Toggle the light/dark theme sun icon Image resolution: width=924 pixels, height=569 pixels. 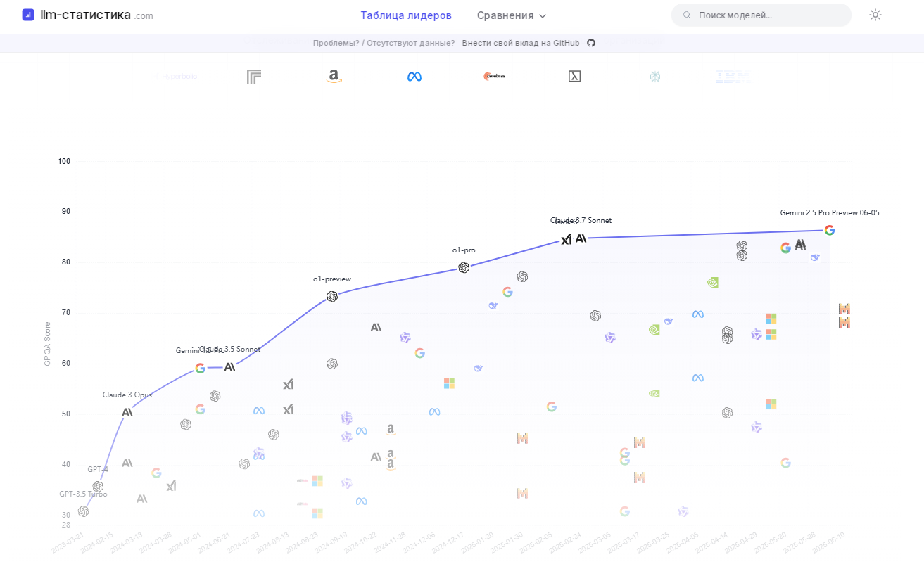875,15
